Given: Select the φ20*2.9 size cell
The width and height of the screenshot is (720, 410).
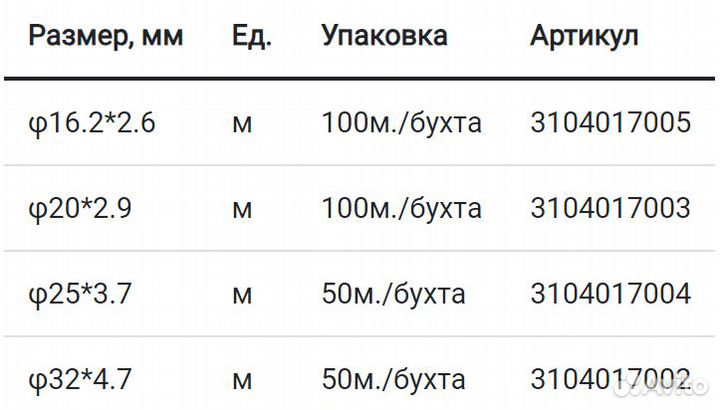Looking at the screenshot, I should [80, 209].
